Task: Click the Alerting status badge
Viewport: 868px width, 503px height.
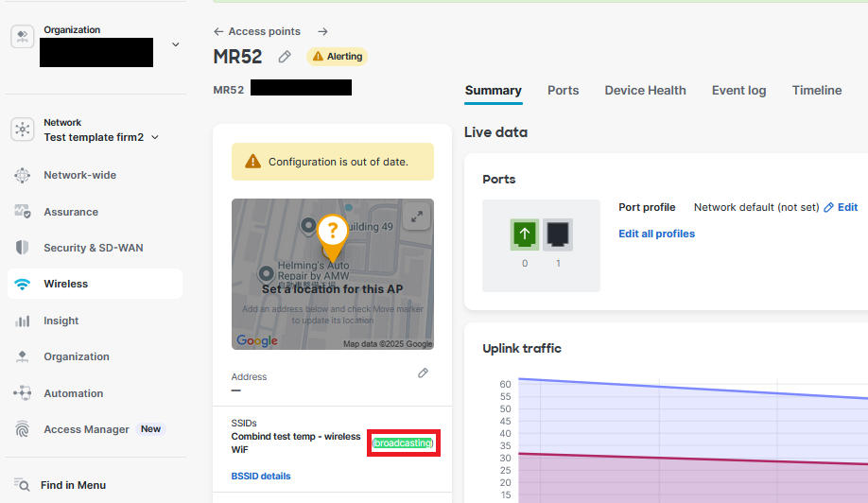Action: (x=337, y=57)
